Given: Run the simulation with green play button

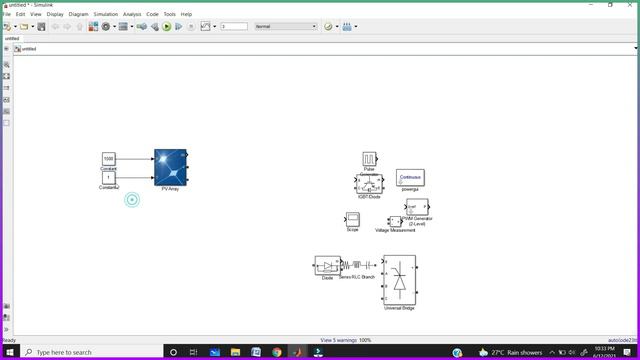Looking at the screenshot, I should pyautogui.click(x=167, y=27).
